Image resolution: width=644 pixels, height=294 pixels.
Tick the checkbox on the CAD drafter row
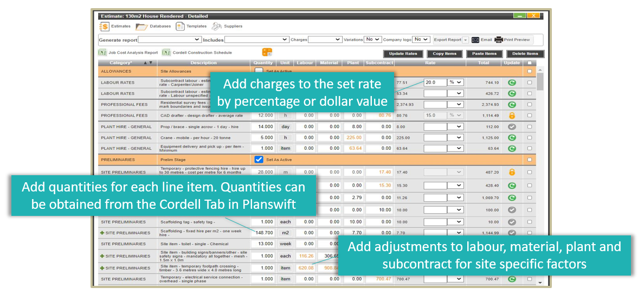(530, 116)
